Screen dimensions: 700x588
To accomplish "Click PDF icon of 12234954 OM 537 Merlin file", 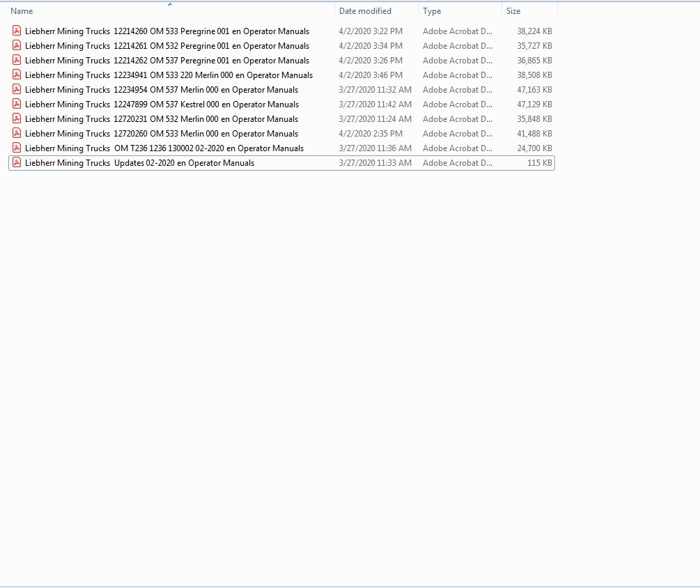I will pyautogui.click(x=17, y=89).
